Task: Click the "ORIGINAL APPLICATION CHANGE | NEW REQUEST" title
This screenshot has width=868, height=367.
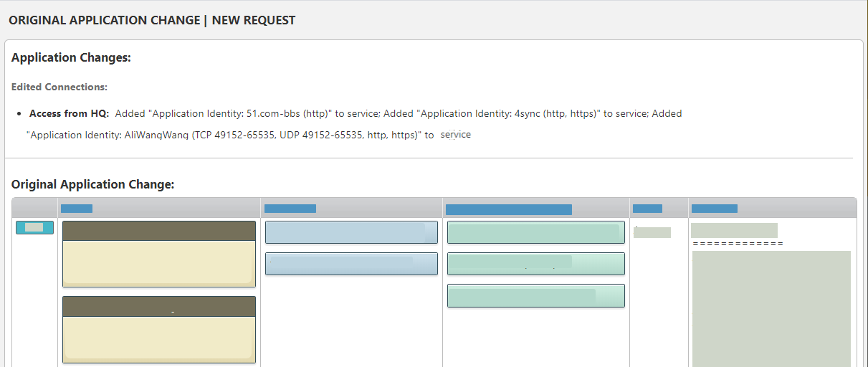Action: coord(152,20)
